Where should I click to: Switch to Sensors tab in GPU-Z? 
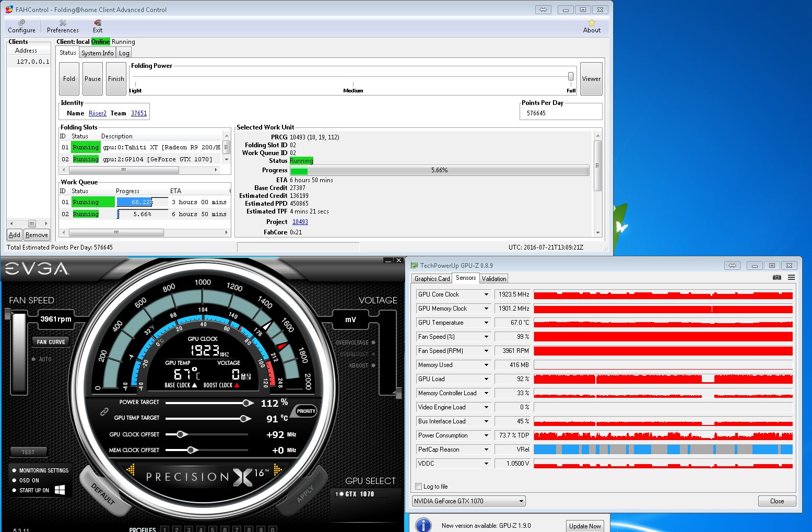(465, 278)
